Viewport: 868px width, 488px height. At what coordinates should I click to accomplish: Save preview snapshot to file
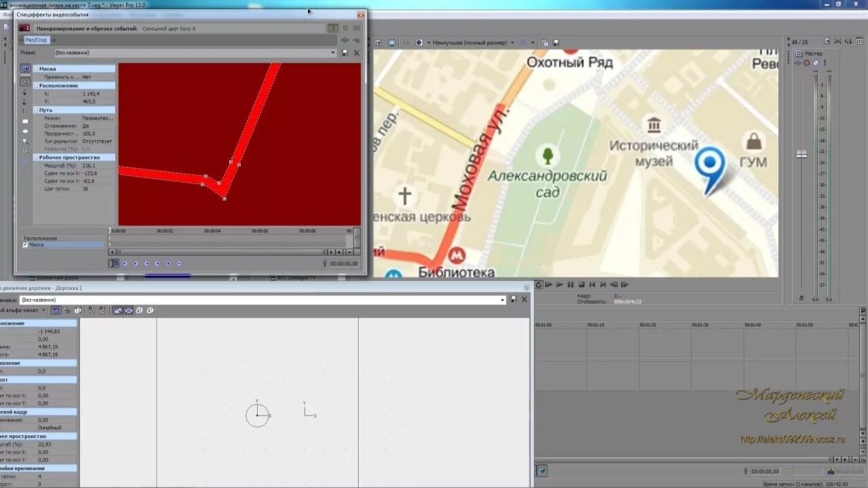pyautogui.click(x=556, y=43)
